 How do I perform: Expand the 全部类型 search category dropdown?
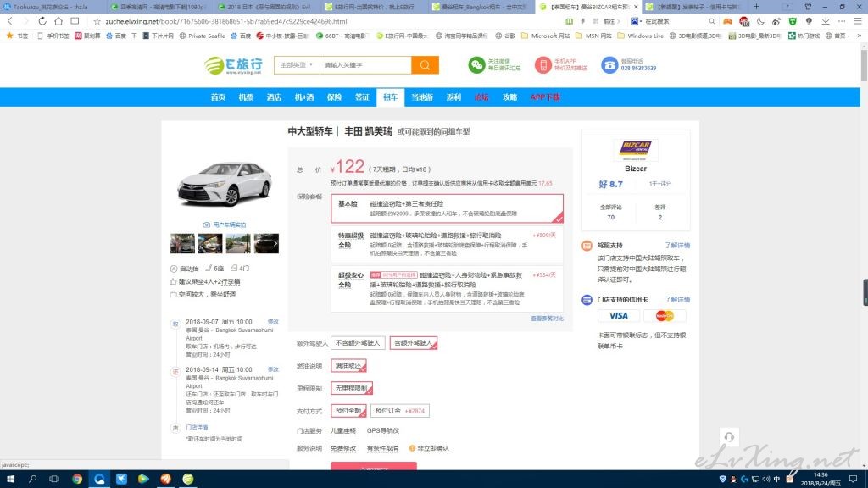(x=297, y=64)
